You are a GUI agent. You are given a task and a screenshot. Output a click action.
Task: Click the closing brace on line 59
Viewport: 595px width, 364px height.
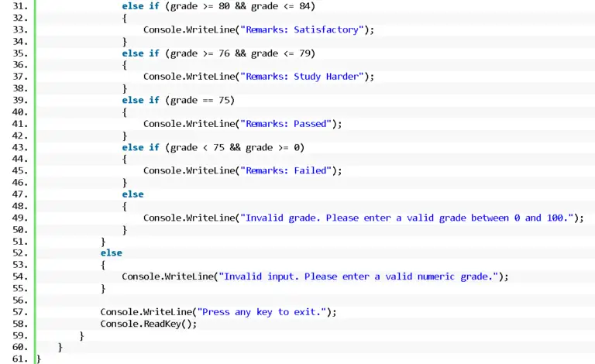coord(81,336)
